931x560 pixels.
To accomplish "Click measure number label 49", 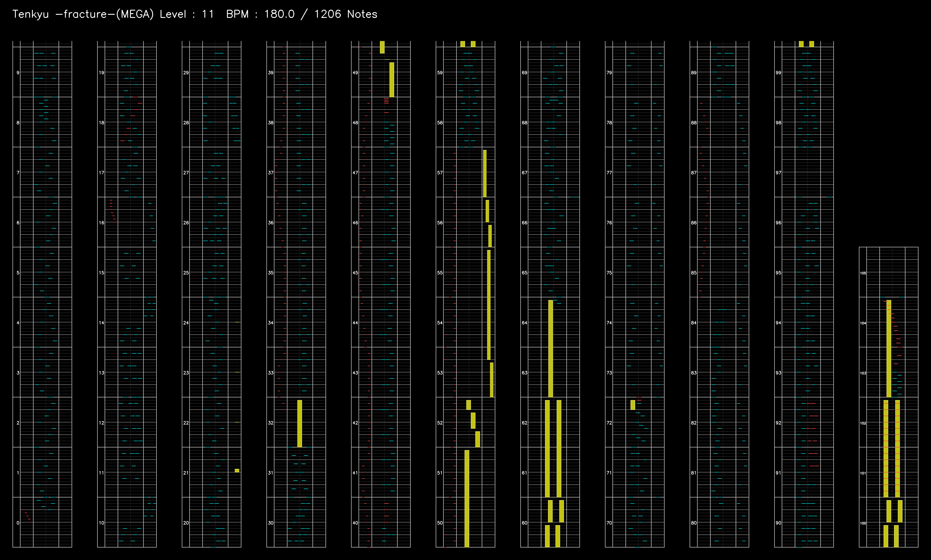I will coord(355,72).
